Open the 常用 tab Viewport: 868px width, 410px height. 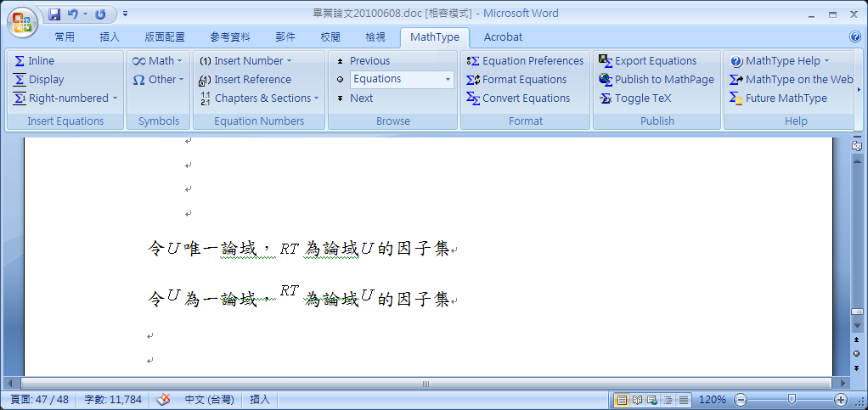coord(65,37)
